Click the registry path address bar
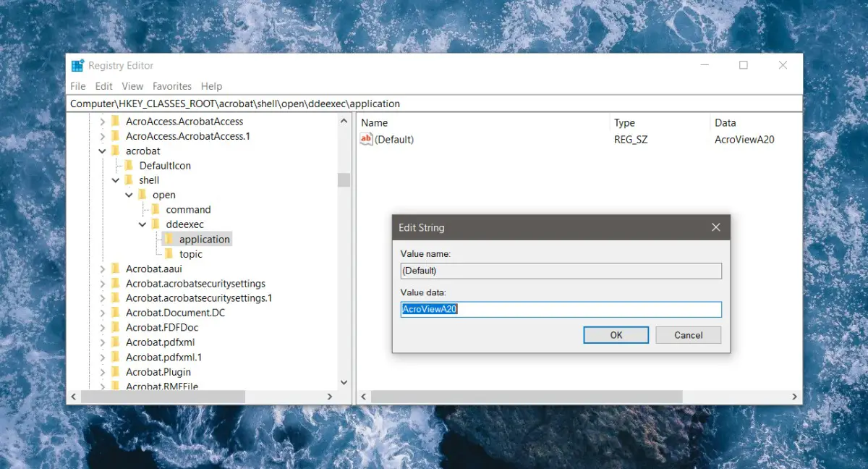The image size is (868, 469). (x=434, y=103)
